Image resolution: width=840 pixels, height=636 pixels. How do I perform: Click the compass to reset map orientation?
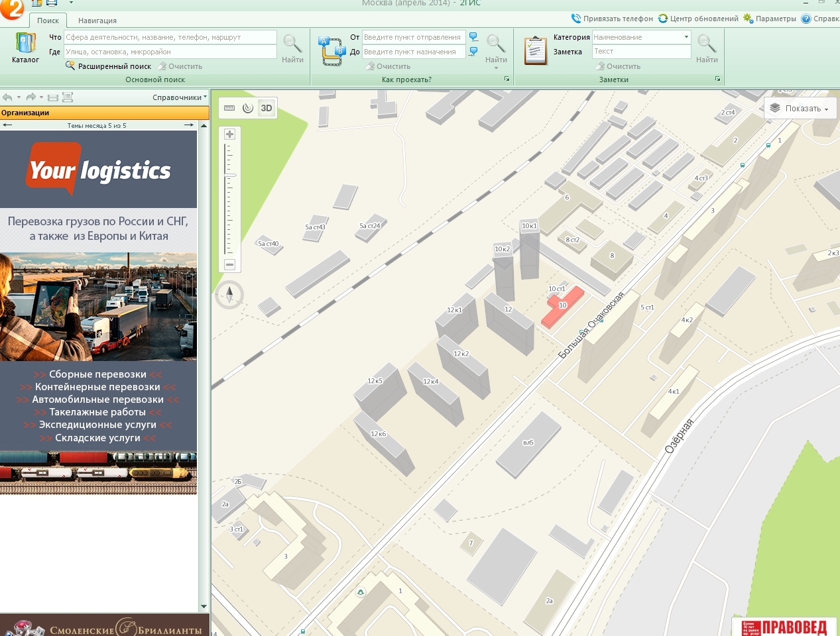click(x=229, y=294)
